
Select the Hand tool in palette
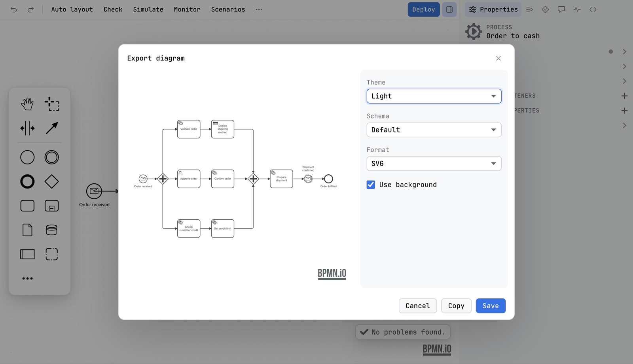coord(27,104)
